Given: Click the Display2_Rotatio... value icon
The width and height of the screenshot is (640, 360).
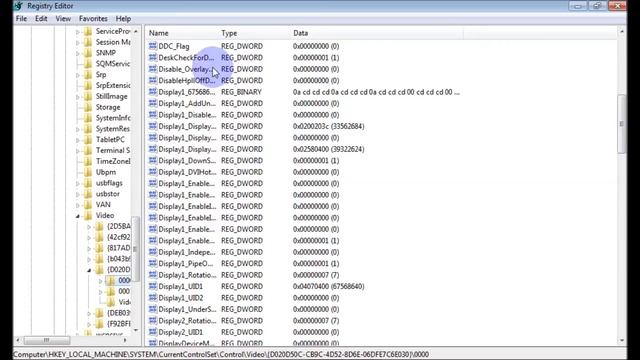Looking at the screenshot, I should point(153,320).
